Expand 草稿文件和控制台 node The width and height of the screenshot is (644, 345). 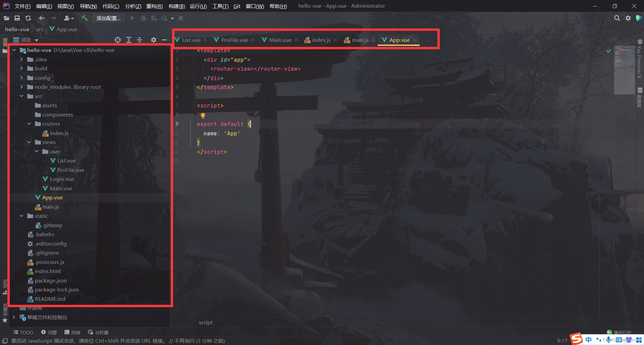click(x=14, y=317)
